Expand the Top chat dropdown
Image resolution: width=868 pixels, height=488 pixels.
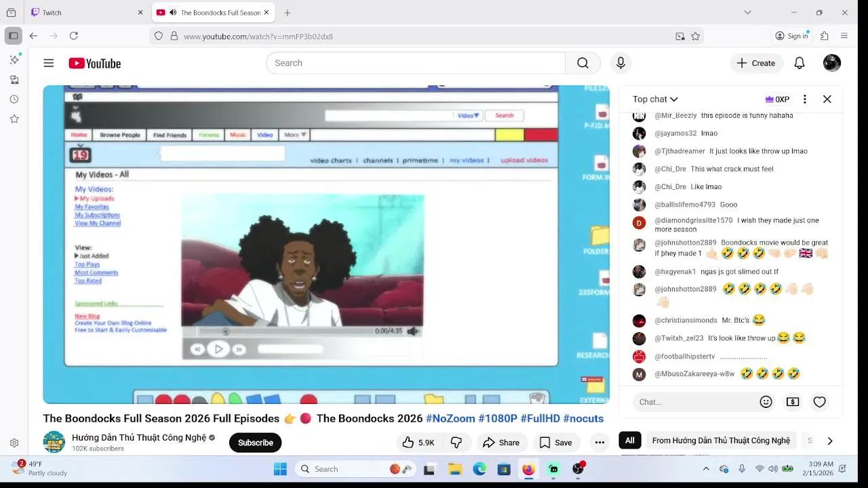655,99
